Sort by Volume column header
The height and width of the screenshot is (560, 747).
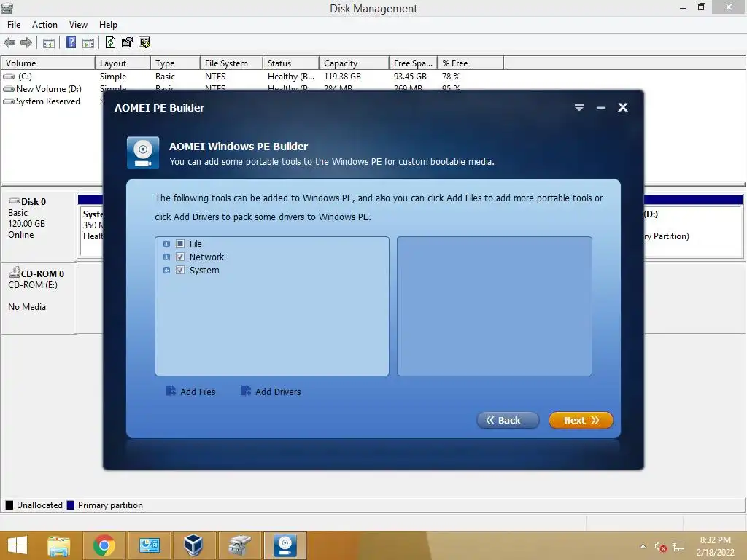coord(48,63)
